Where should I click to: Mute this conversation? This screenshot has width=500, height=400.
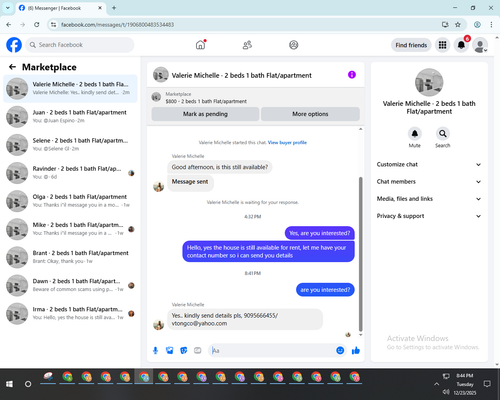pos(414,134)
